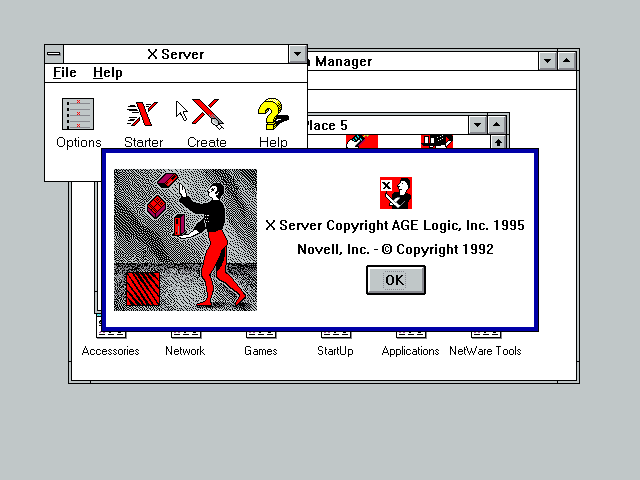
Task: Open the yellow question mark Help icon
Action: [x=273, y=114]
